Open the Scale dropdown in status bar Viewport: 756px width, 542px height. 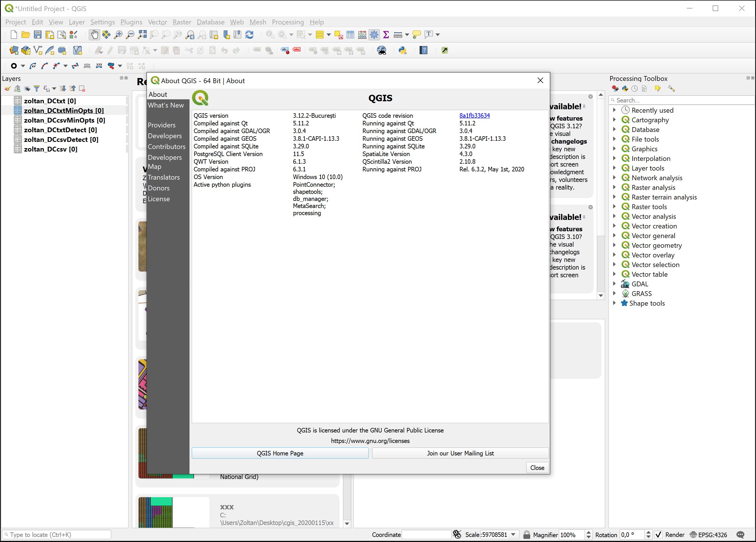coord(512,534)
